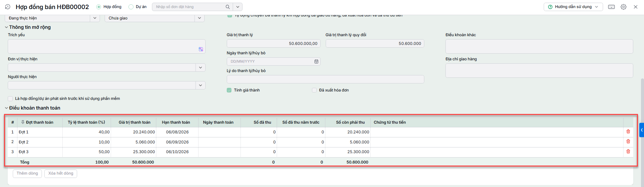The image size is (644, 187).
Task: Open the Đơn vị thực hiện dropdown
Action: (200, 68)
